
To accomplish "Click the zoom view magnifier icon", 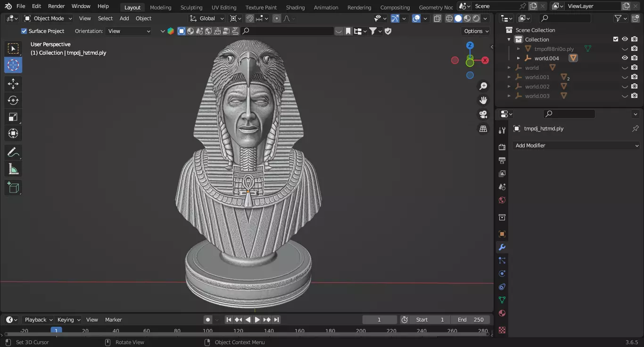I will pos(483,86).
